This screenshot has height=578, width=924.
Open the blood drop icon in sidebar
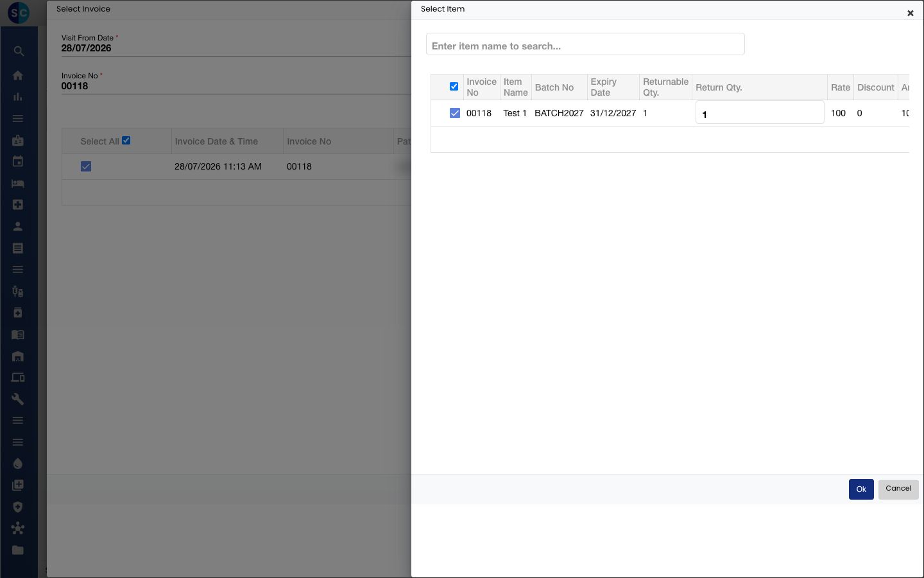(x=18, y=464)
